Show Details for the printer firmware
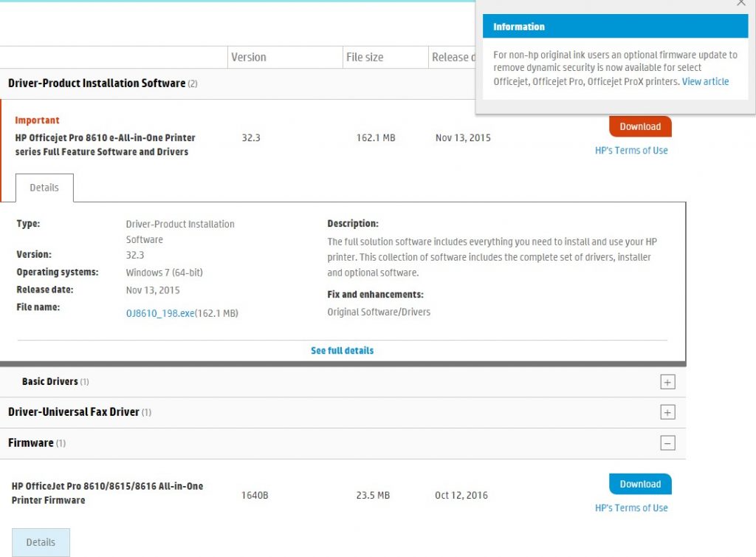The height and width of the screenshot is (557, 756). [x=41, y=542]
